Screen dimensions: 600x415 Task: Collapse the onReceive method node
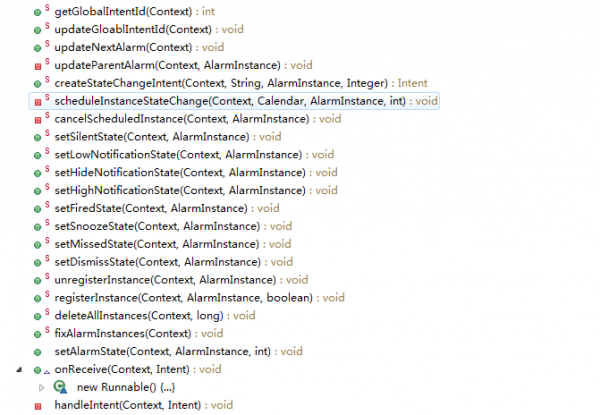point(19,369)
